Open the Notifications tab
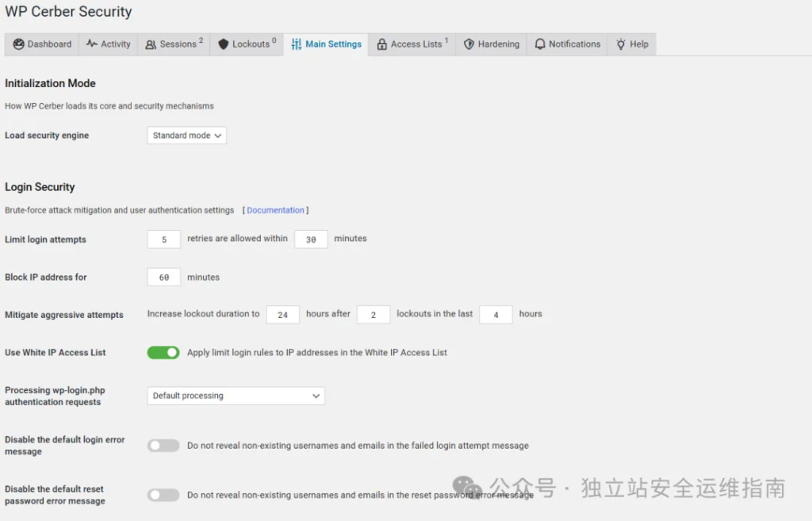 568,44
